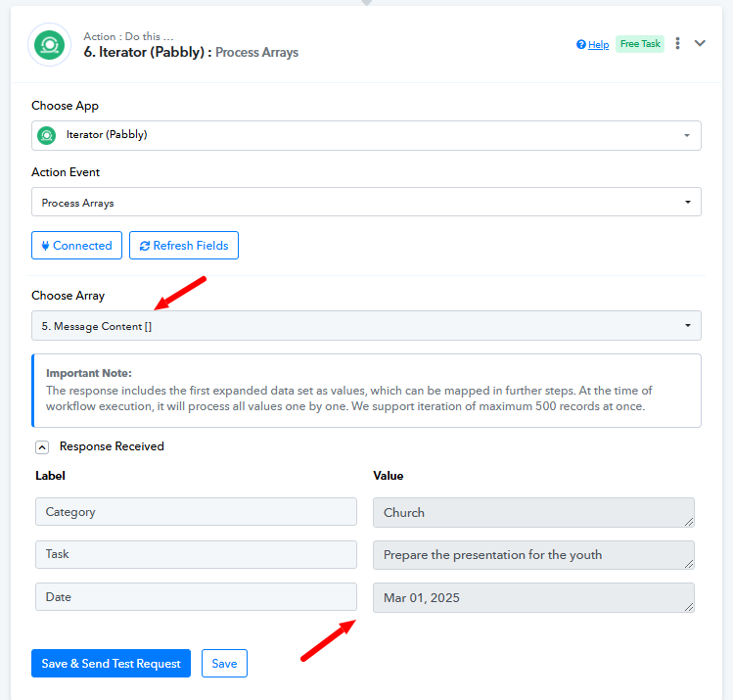733x700 pixels.
Task: Open the Choose App dropdown
Action: click(x=366, y=136)
